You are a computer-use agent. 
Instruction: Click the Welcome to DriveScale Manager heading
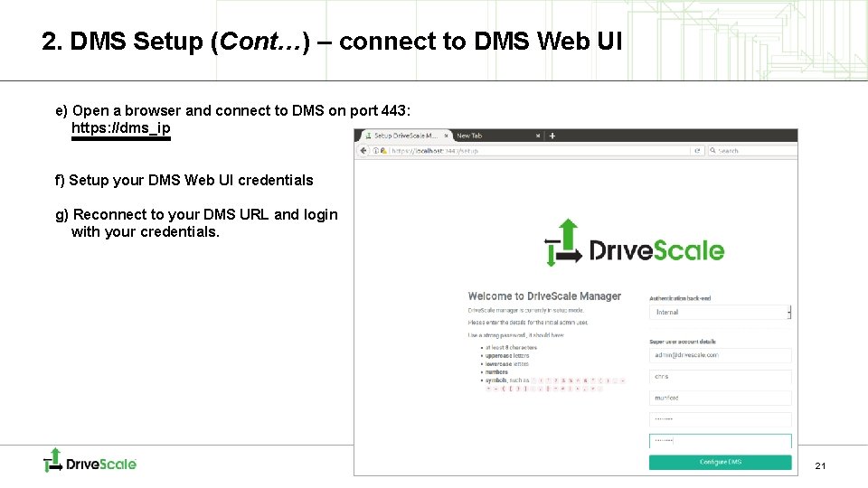[544, 296]
